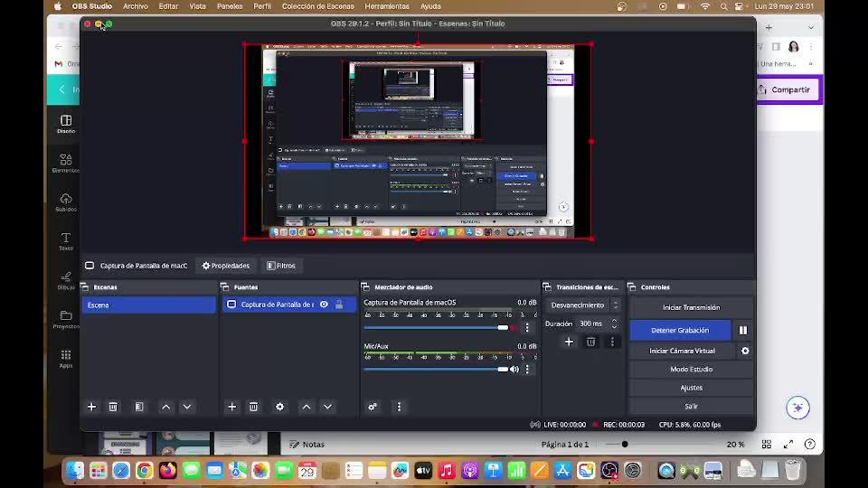Open the Herramientas menu
868x488 pixels.
pyautogui.click(x=386, y=6)
